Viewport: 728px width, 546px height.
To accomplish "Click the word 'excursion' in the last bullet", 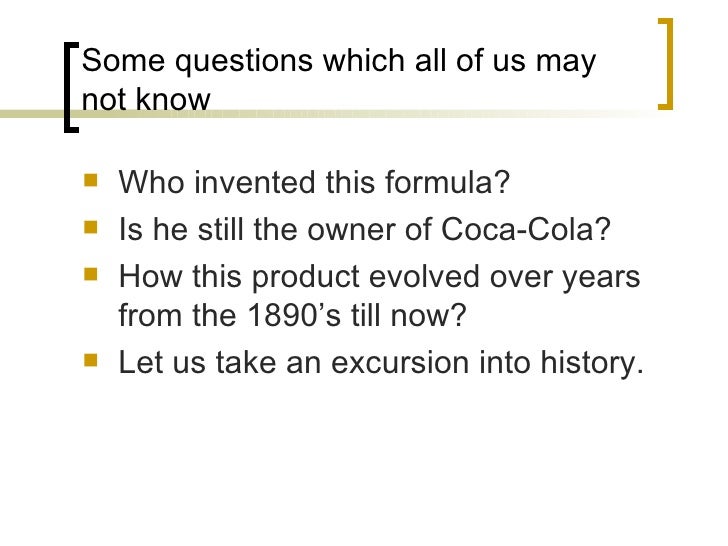I will click(400, 363).
